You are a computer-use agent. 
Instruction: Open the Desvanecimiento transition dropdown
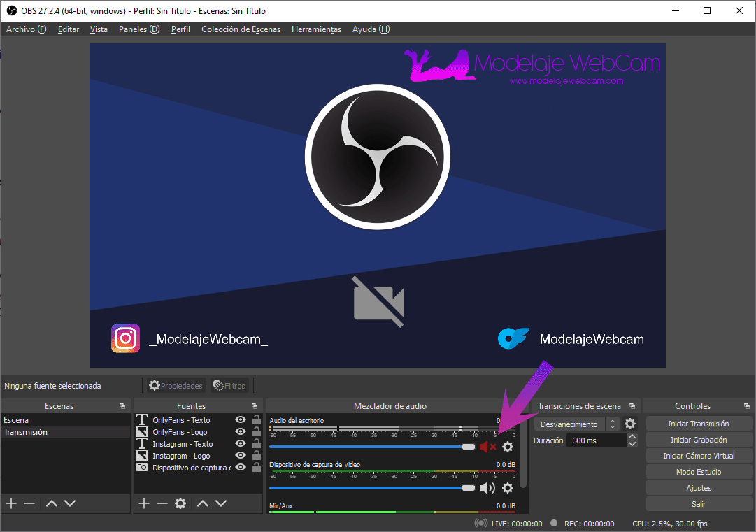[576, 424]
